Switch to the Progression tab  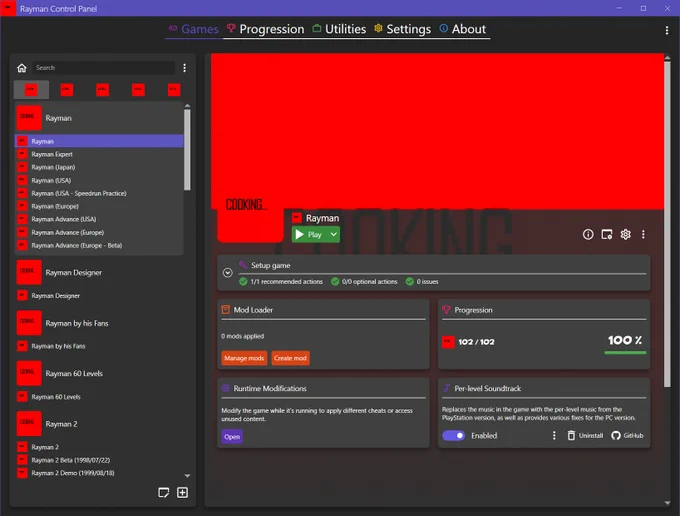pos(266,29)
